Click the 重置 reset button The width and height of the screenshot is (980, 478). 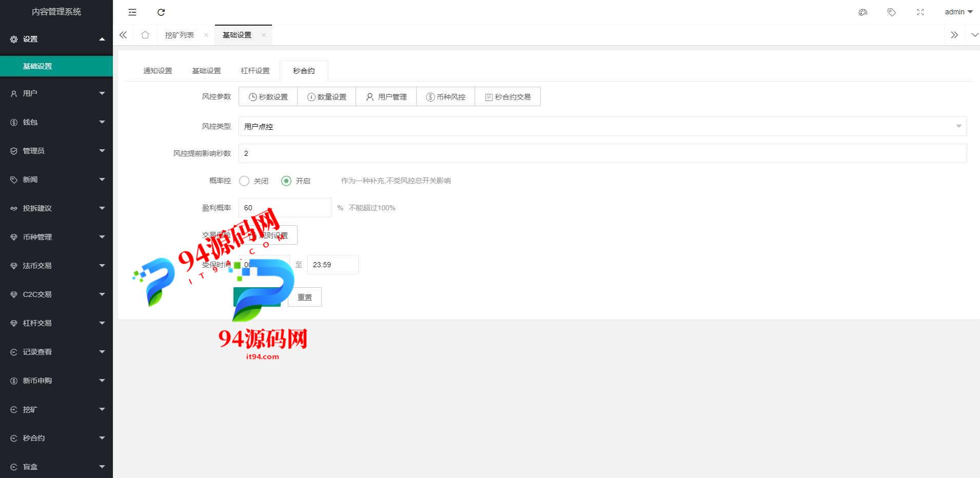305,297
